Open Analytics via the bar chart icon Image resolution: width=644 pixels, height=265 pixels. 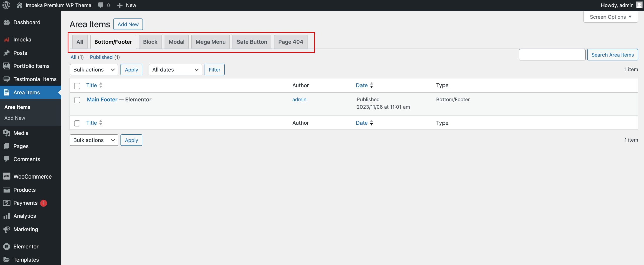tap(7, 216)
